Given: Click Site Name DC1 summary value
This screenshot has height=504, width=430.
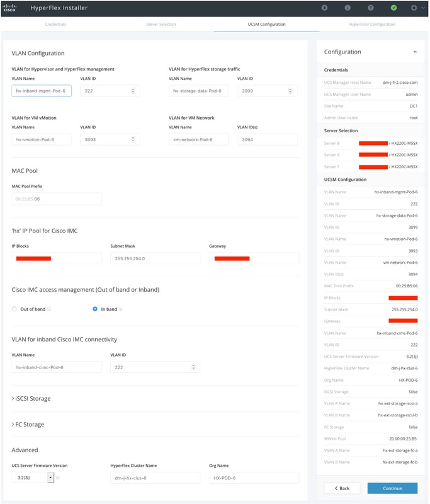Looking at the screenshot, I should (414, 106).
